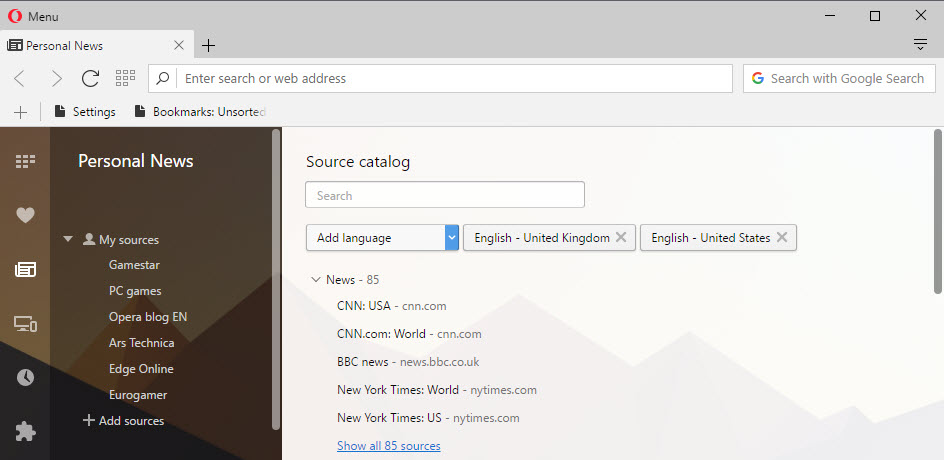Select My sources heading
Viewport: 944px width, 460px height.
129,240
